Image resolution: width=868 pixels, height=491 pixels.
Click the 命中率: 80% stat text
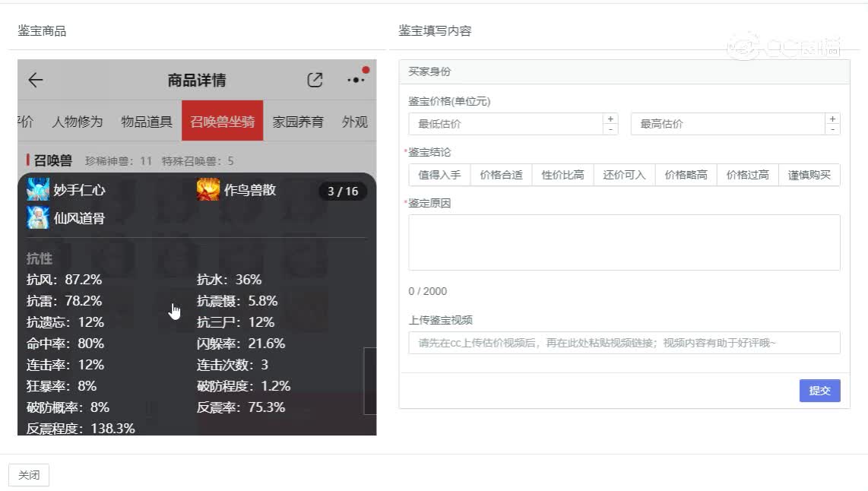(65, 344)
